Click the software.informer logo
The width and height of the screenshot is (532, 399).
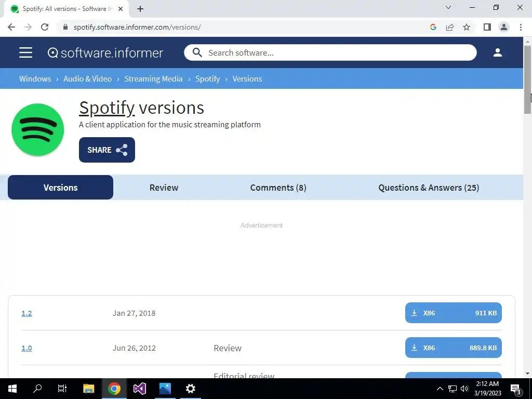pyautogui.click(x=105, y=52)
